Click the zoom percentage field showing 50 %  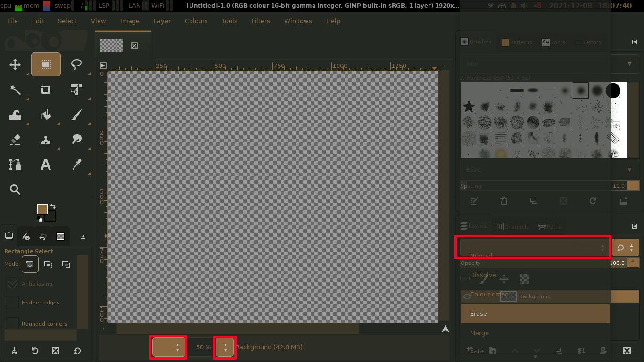coord(201,347)
